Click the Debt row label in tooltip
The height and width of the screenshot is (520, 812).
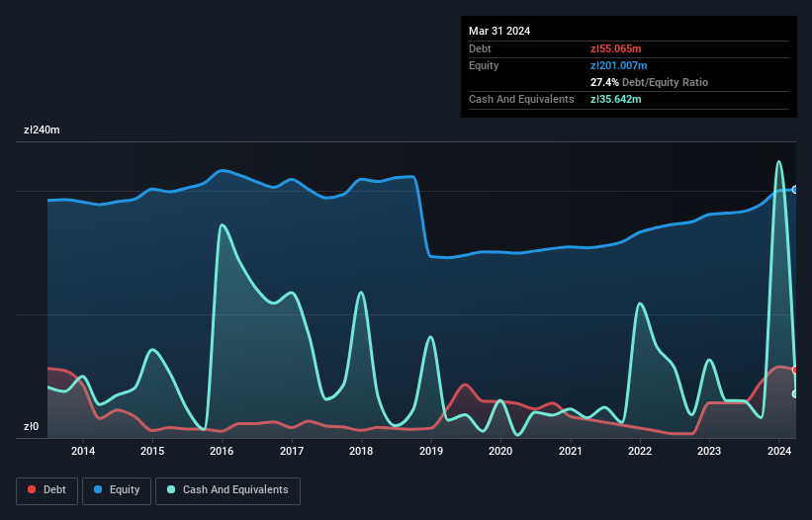point(480,48)
